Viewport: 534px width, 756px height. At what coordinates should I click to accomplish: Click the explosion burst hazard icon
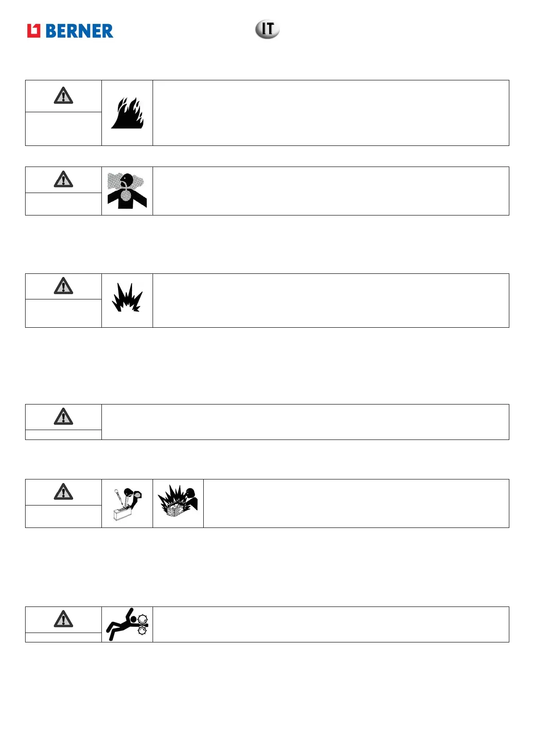127,298
